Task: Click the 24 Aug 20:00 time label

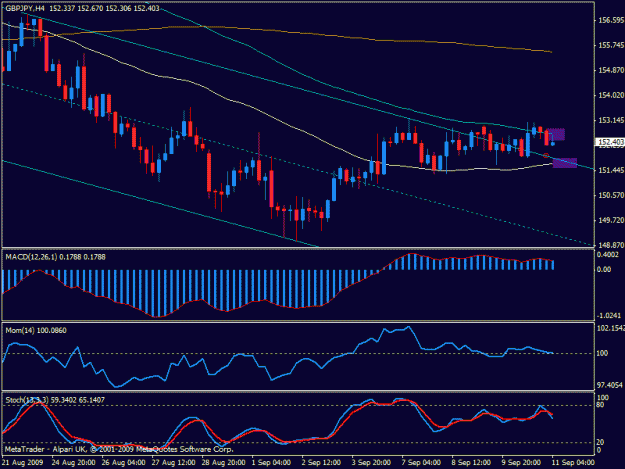Action: click(x=73, y=463)
